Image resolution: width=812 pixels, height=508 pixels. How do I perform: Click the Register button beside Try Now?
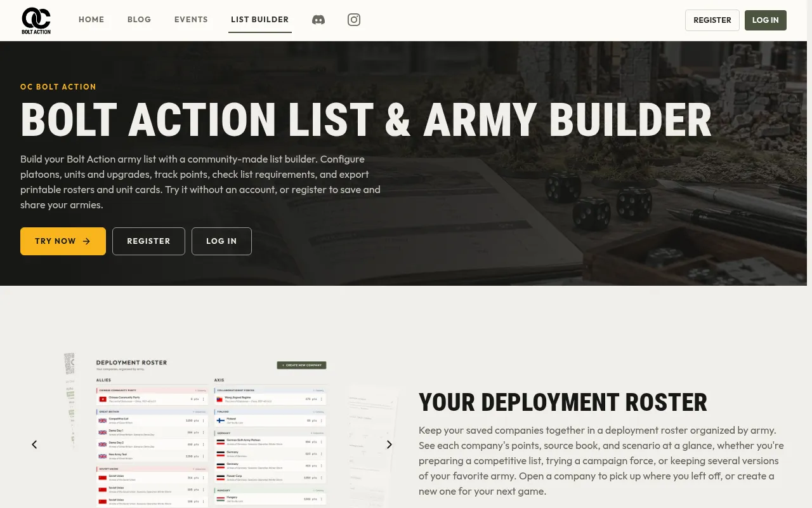click(148, 241)
